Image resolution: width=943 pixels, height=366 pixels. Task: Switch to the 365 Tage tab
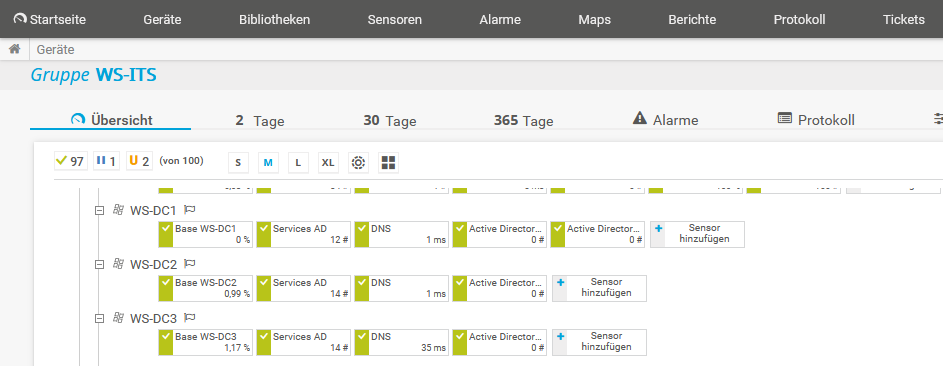(x=523, y=120)
